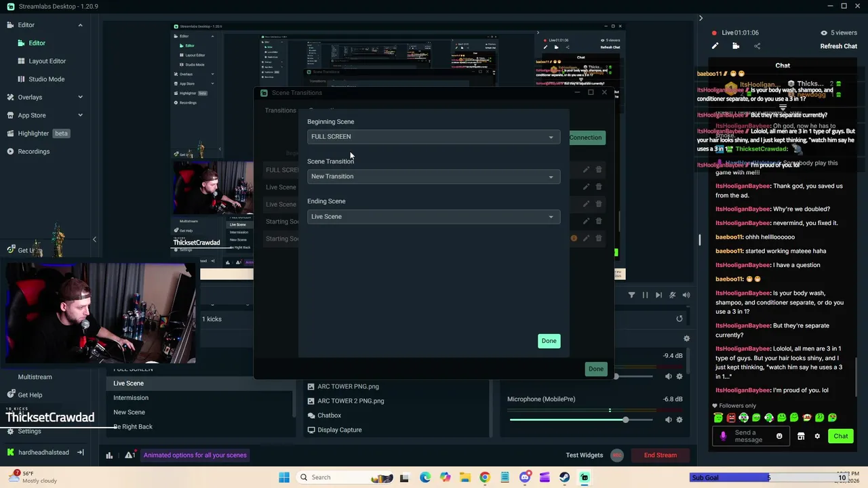
Task: Open the mixer advanced settings gear
Action: [686, 338]
